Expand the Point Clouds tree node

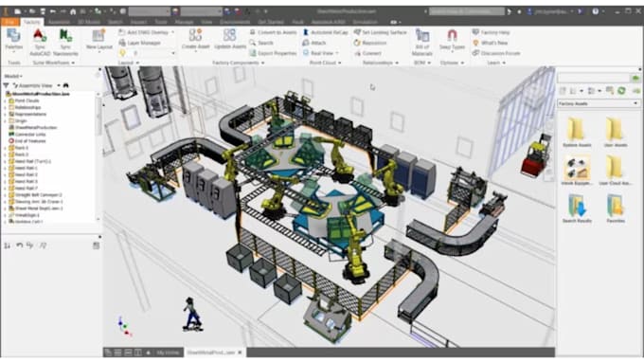coord(5,100)
